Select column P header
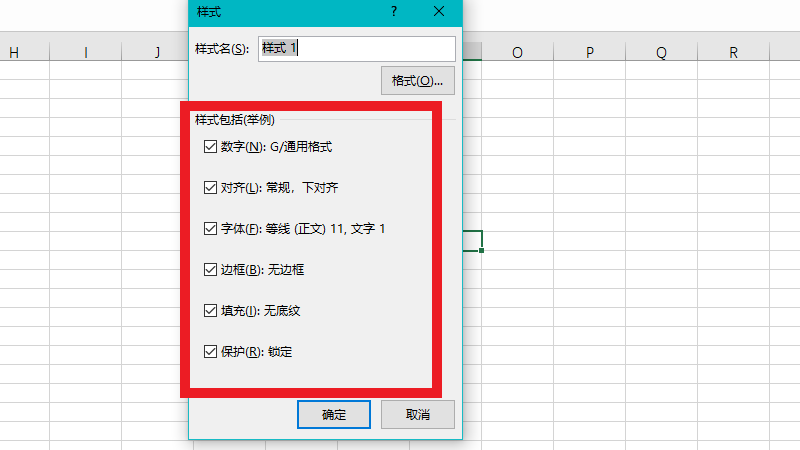 [x=589, y=53]
